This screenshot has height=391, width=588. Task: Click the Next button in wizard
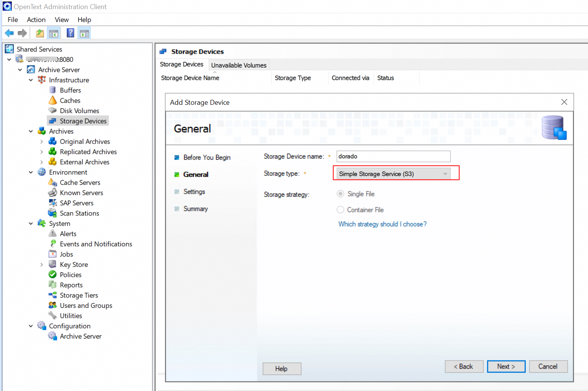506,366
